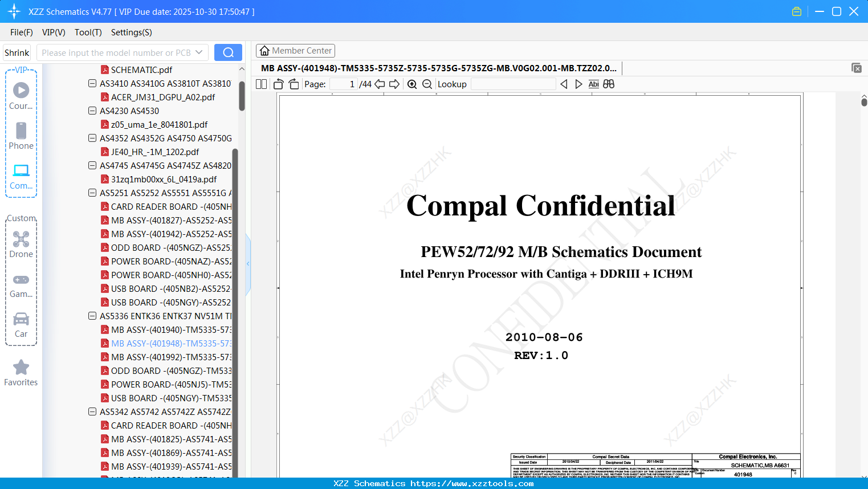Toggle whole-word match Abi icon
Viewport: 868px width, 489px height.
(593, 84)
